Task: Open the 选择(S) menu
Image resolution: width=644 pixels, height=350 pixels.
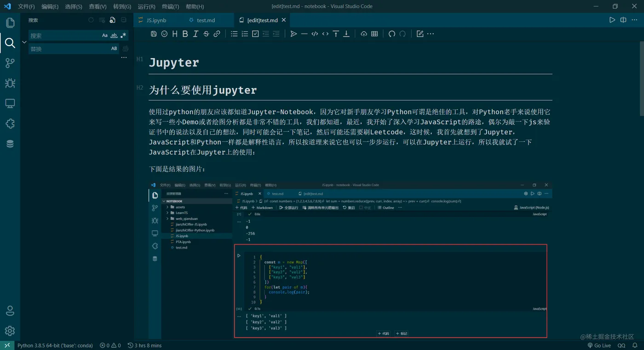Action: point(74,6)
